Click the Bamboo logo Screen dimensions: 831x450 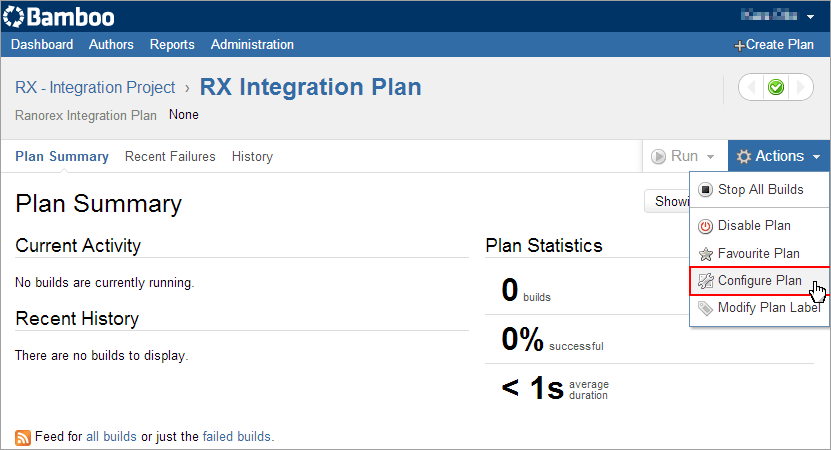[x=59, y=16]
